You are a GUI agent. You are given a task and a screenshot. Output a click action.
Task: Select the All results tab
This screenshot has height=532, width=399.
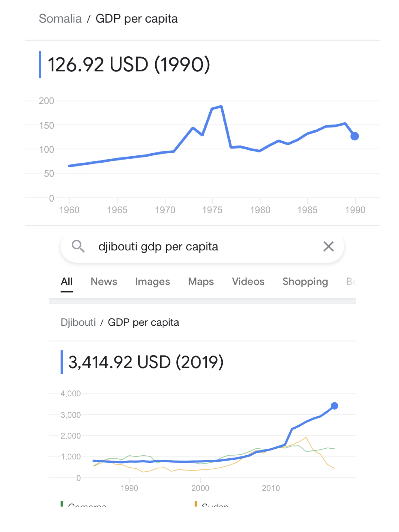(x=67, y=282)
